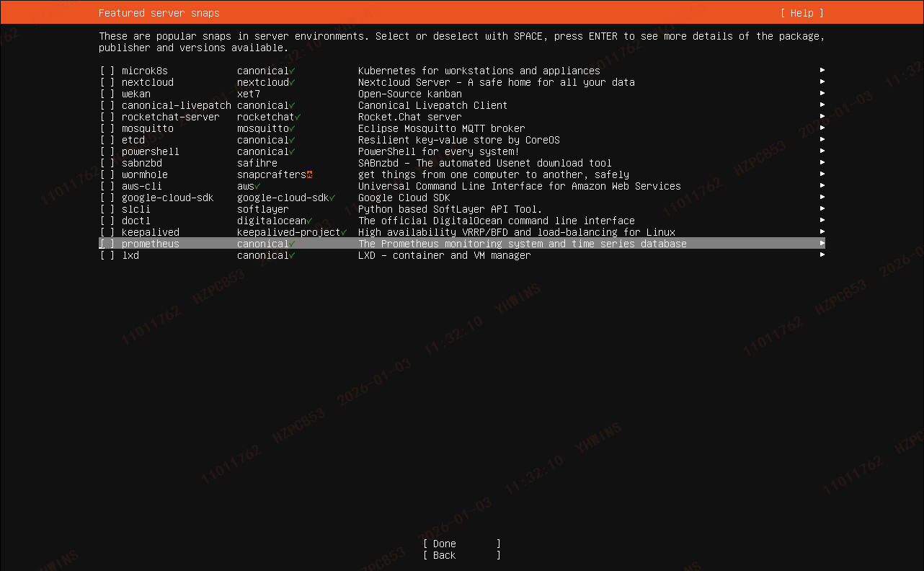Screen dimensions: 924x571
Task: Click the Done button
Action: [x=462, y=544]
